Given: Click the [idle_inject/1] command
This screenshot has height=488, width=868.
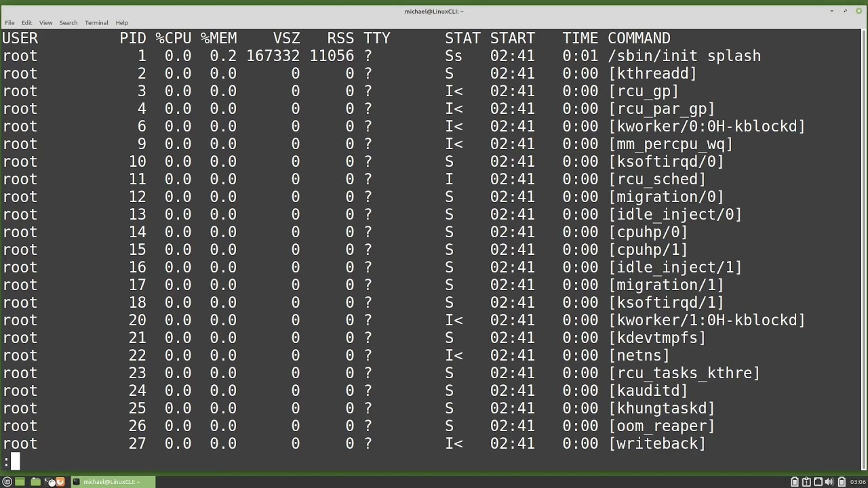Looking at the screenshot, I should click(x=675, y=267).
